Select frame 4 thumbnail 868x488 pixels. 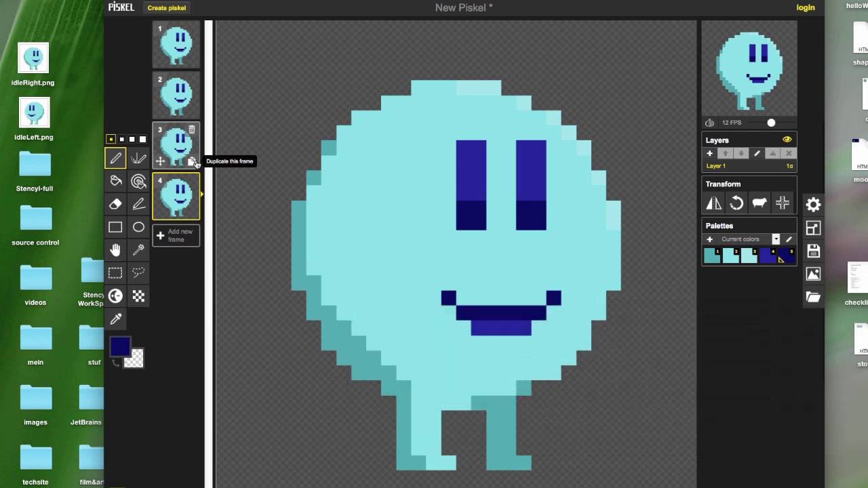point(176,197)
